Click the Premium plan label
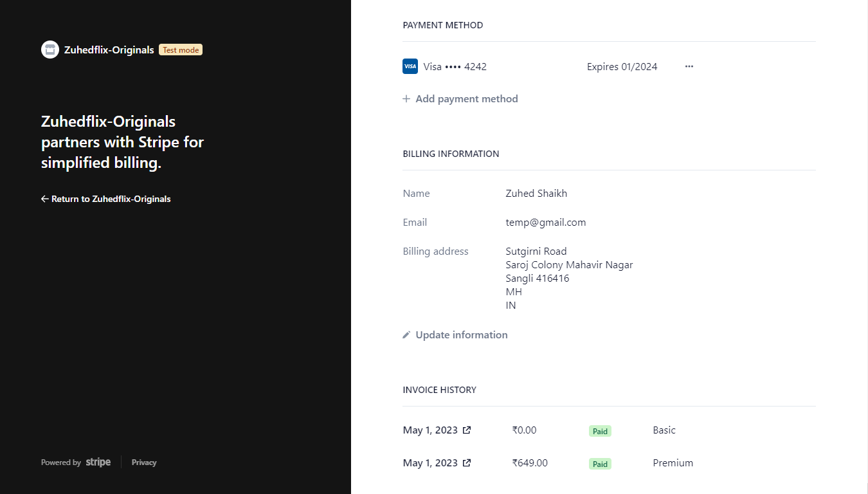This screenshot has width=868, height=494. tap(673, 463)
